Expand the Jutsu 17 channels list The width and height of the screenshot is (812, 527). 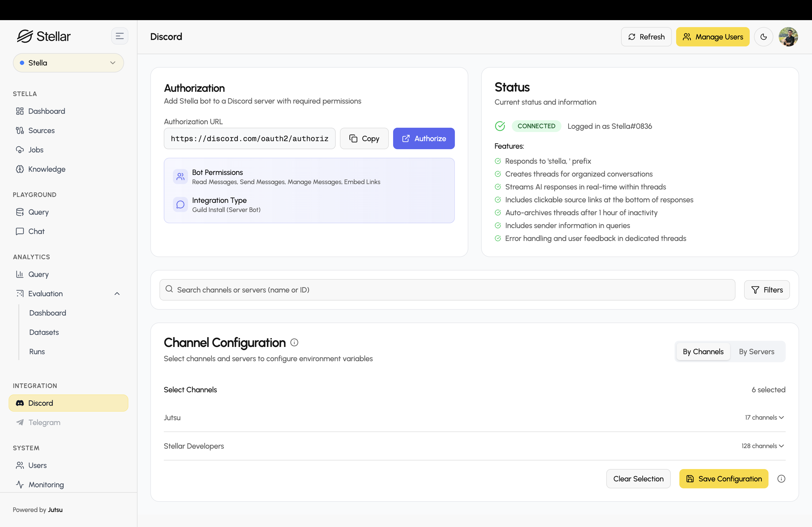click(764, 418)
